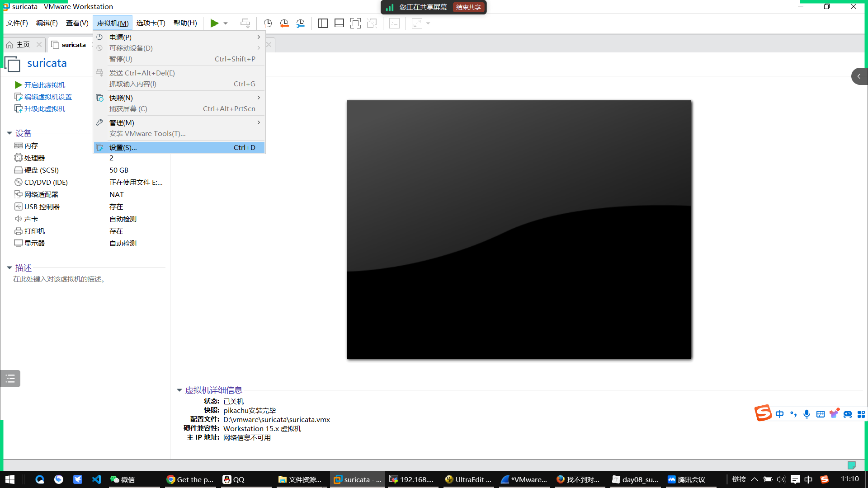Take a snapshot using the clock toolbar icon
Image resolution: width=868 pixels, height=488 pixels.
[x=268, y=23]
